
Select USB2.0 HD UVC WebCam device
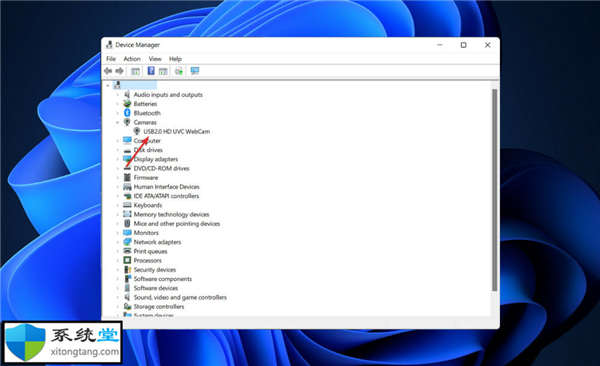point(176,131)
